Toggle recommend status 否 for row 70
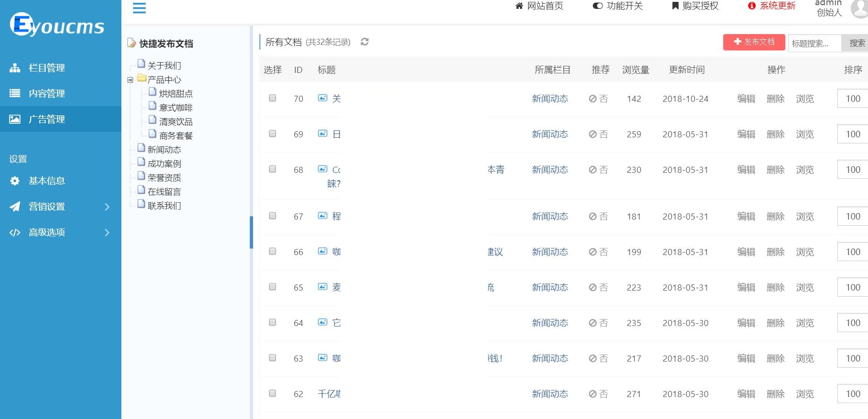The width and height of the screenshot is (868, 419). tap(598, 99)
